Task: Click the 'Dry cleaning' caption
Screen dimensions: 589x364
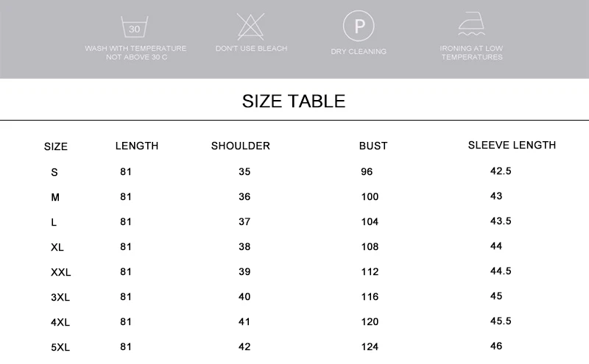Action: (x=359, y=51)
